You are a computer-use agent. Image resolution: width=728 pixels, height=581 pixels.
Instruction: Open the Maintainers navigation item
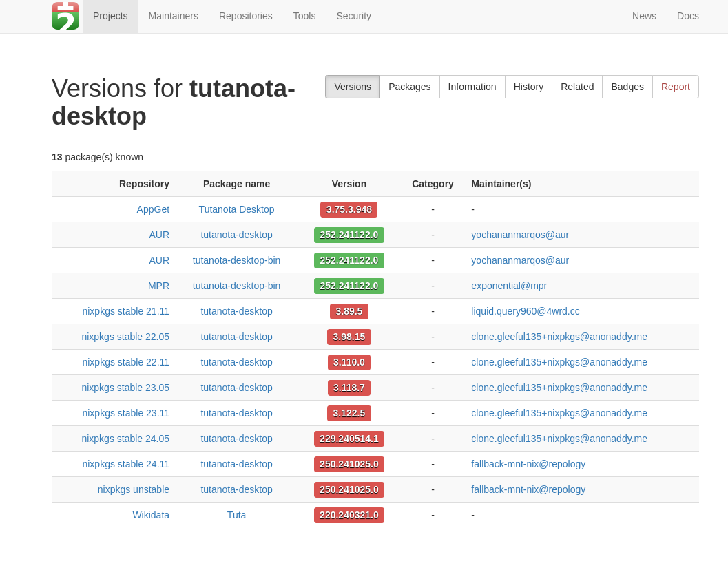pos(173,16)
